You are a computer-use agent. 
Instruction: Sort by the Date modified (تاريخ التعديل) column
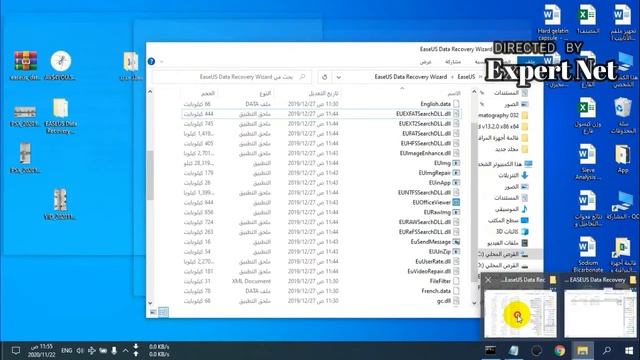coord(323,93)
